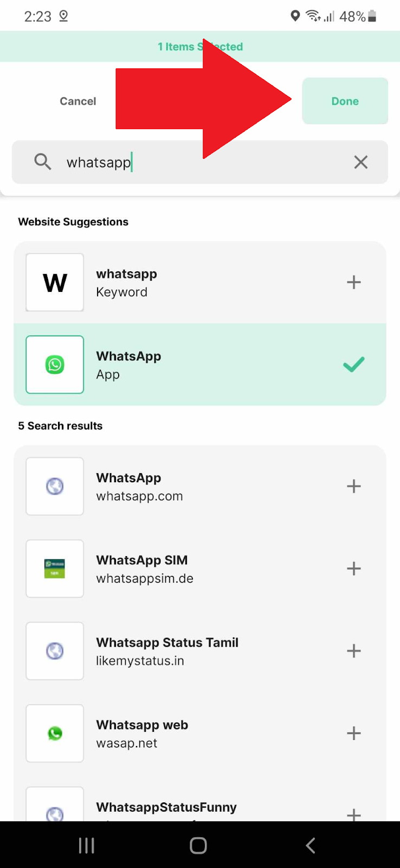Tap the likemystatus.in globe icon

point(55,651)
